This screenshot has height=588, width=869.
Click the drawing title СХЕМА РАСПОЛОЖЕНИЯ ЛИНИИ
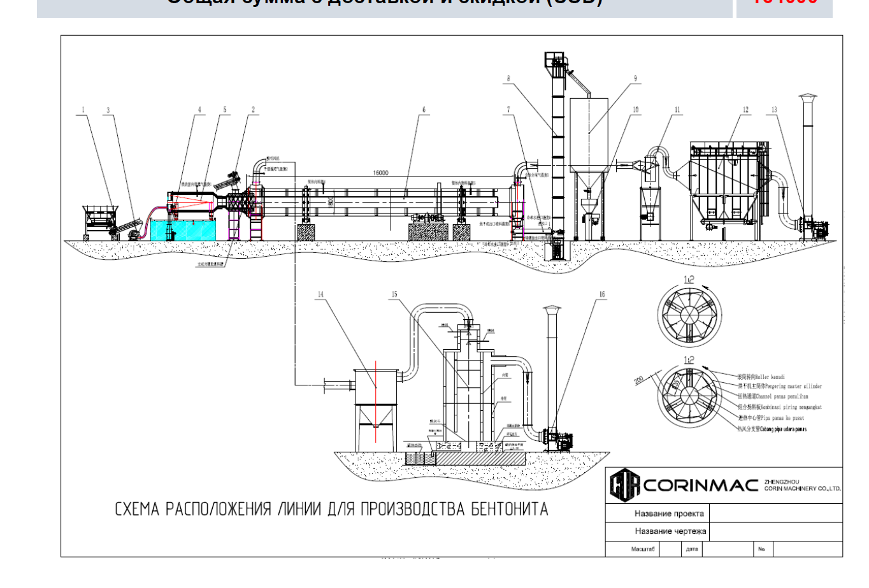(331, 510)
